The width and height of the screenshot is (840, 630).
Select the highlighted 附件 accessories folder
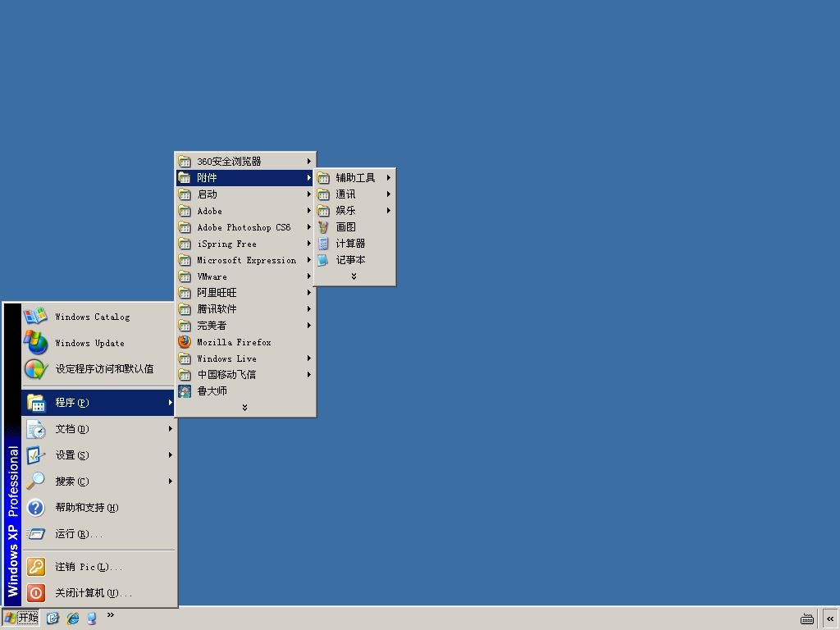coord(244,178)
